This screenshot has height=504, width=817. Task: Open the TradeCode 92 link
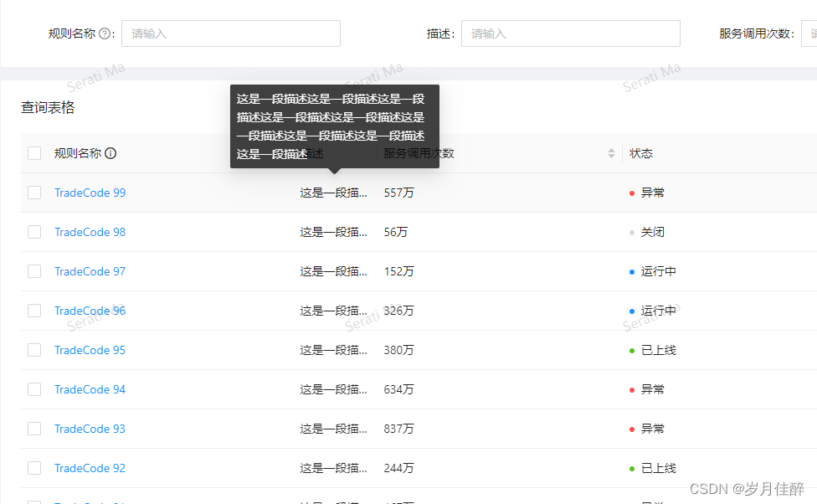[x=90, y=468]
